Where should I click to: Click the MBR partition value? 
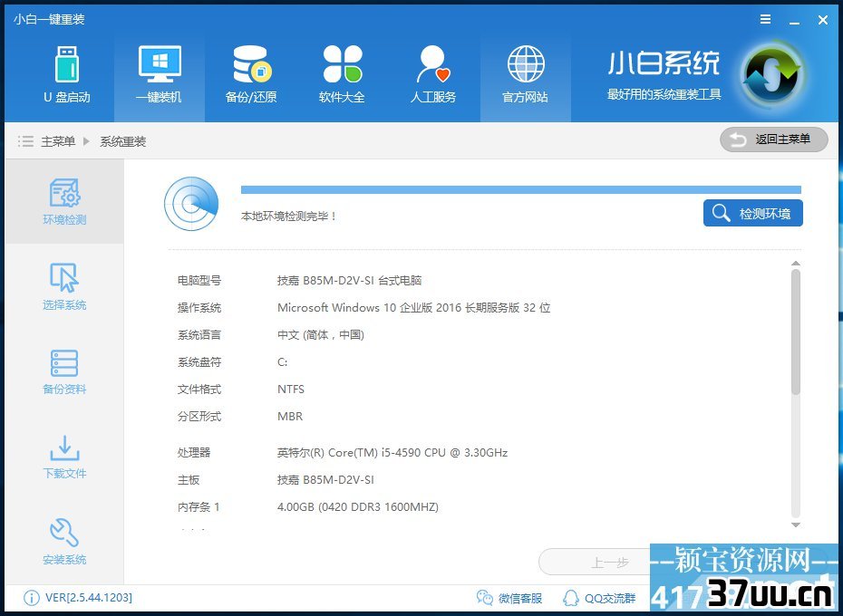point(290,417)
